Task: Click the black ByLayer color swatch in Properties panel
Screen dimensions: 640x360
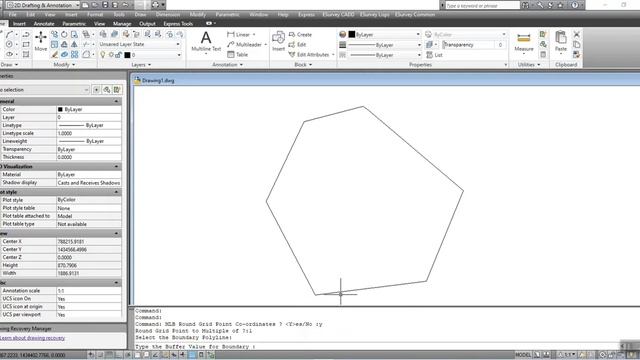Action: coord(352,35)
